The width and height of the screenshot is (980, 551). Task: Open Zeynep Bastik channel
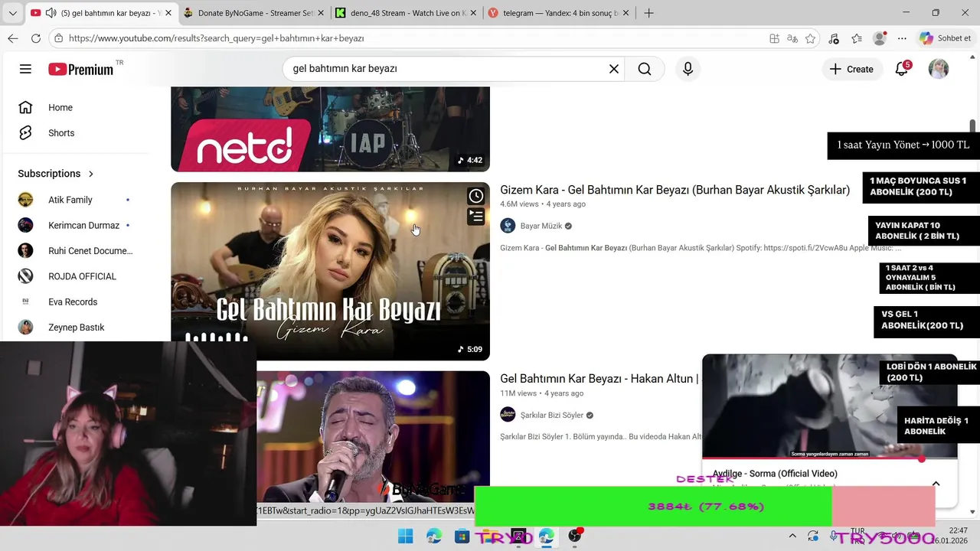(74, 328)
